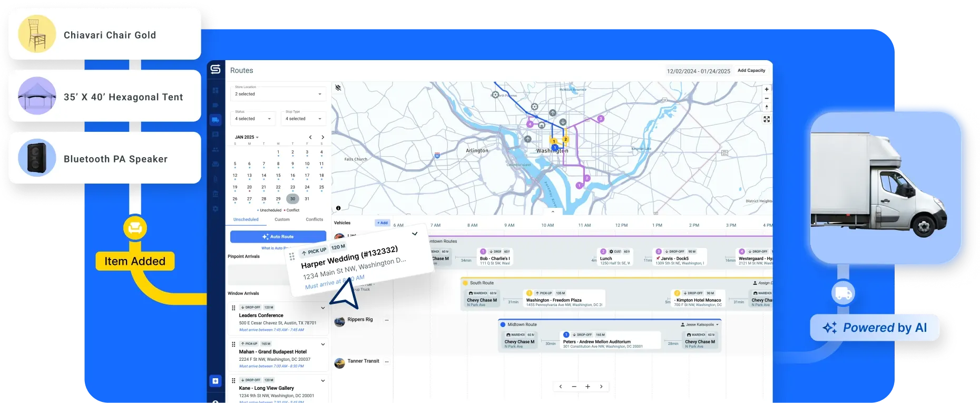Click the Tanner Transit vehicle avatar
Image resolution: width=980 pixels, height=403 pixels.
coord(340,363)
